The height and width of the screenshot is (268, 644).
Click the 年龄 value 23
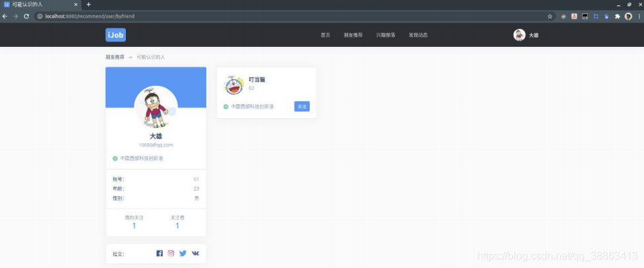[x=196, y=189]
